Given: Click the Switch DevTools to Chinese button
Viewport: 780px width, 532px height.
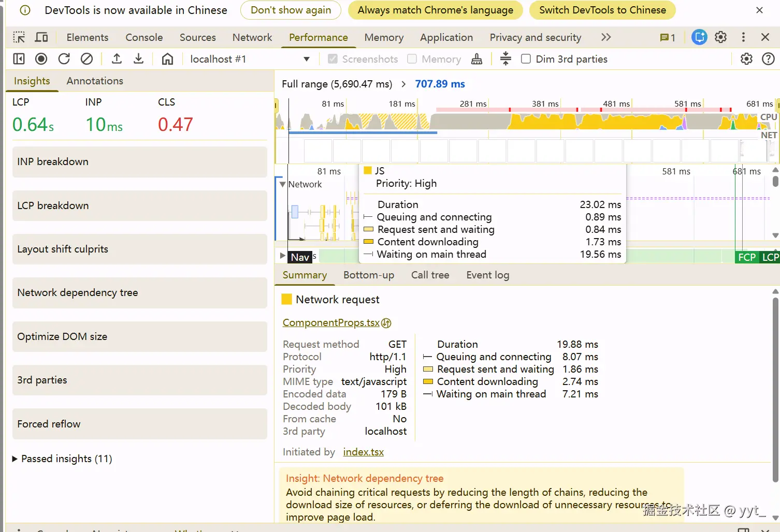Looking at the screenshot, I should tap(602, 10).
